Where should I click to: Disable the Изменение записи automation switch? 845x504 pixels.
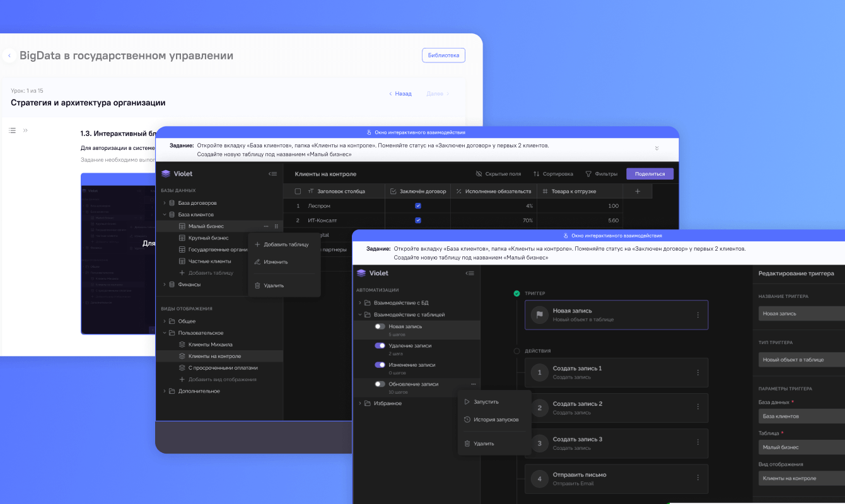[380, 365]
